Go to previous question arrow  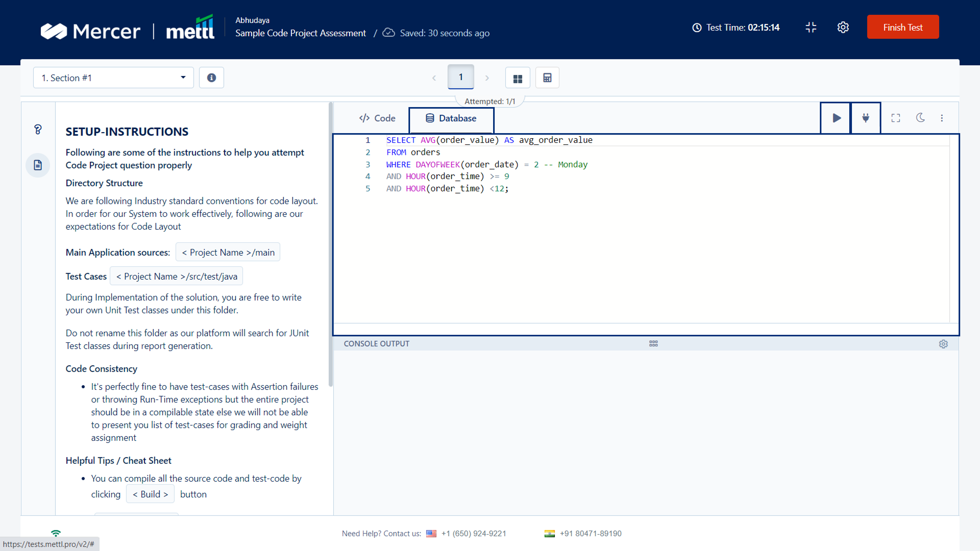coord(434,78)
